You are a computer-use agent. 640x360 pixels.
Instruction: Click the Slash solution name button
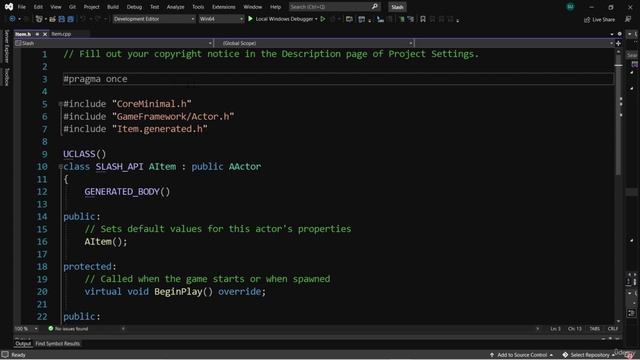click(x=397, y=7)
